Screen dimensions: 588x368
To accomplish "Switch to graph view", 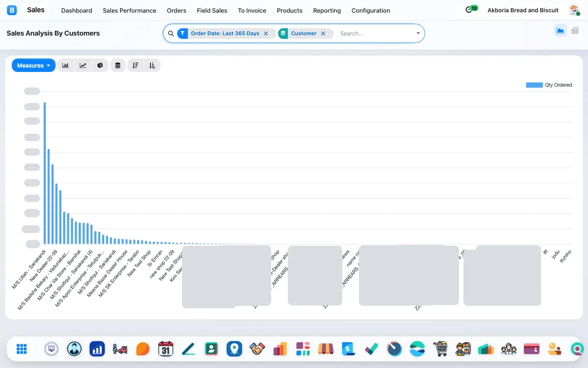I will pyautogui.click(x=560, y=31).
